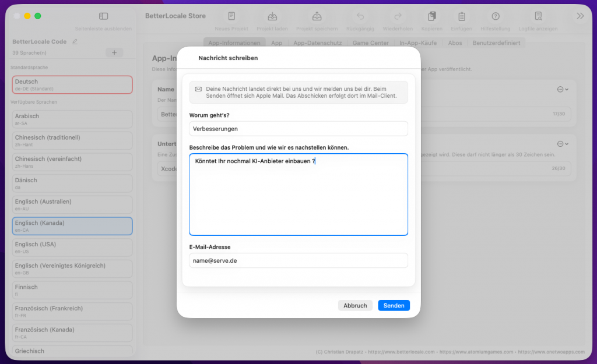Click the Neues Projekt toolbar icon
This screenshot has height=364, width=597.
[x=231, y=16]
